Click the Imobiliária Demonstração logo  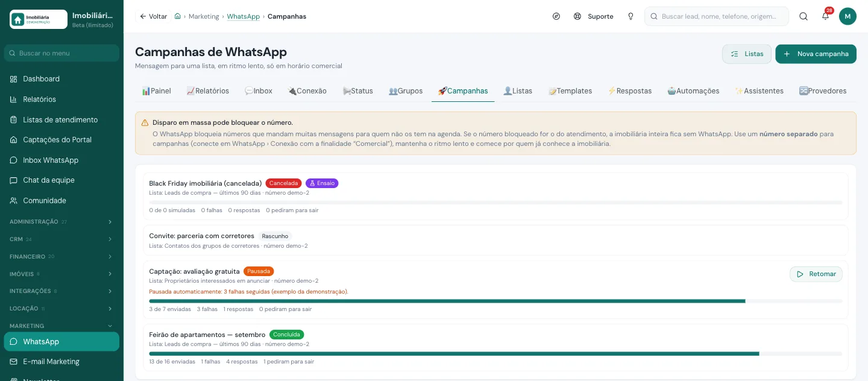coord(39,19)
